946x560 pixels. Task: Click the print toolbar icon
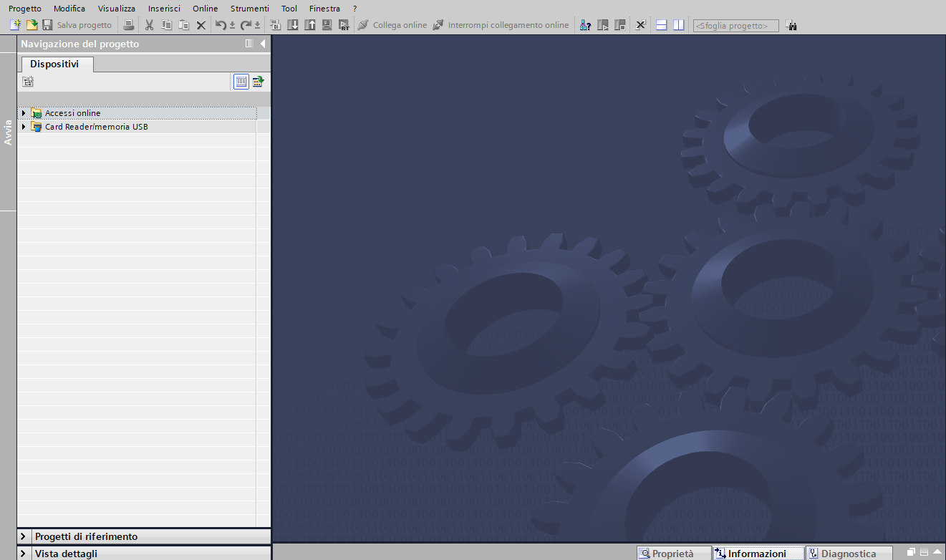129,25
